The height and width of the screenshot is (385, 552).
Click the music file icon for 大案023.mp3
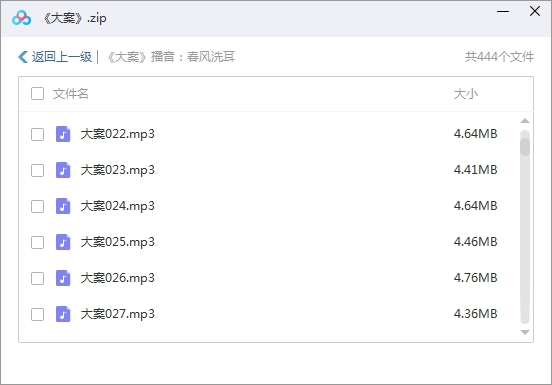coord(63,170)
